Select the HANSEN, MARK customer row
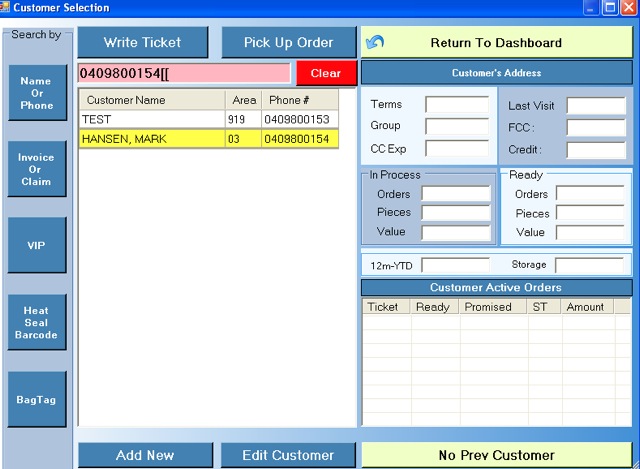The height and width of the screenshot is (469, 640). (217, 138)
